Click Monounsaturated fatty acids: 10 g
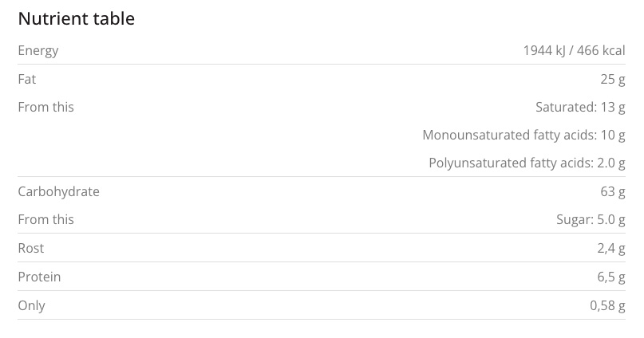This screenshot has height=338, width=644. [523, 135]
